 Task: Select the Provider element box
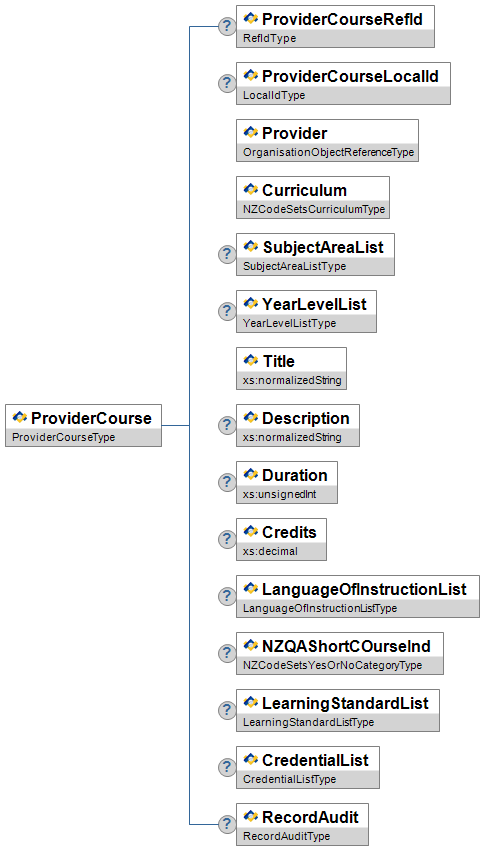coord(327,140)
